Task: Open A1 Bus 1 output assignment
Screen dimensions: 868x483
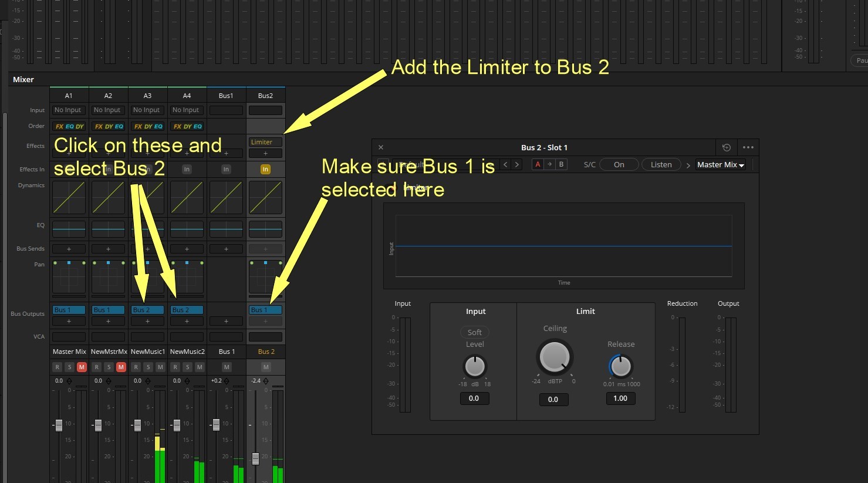Action: coord(69,310)
